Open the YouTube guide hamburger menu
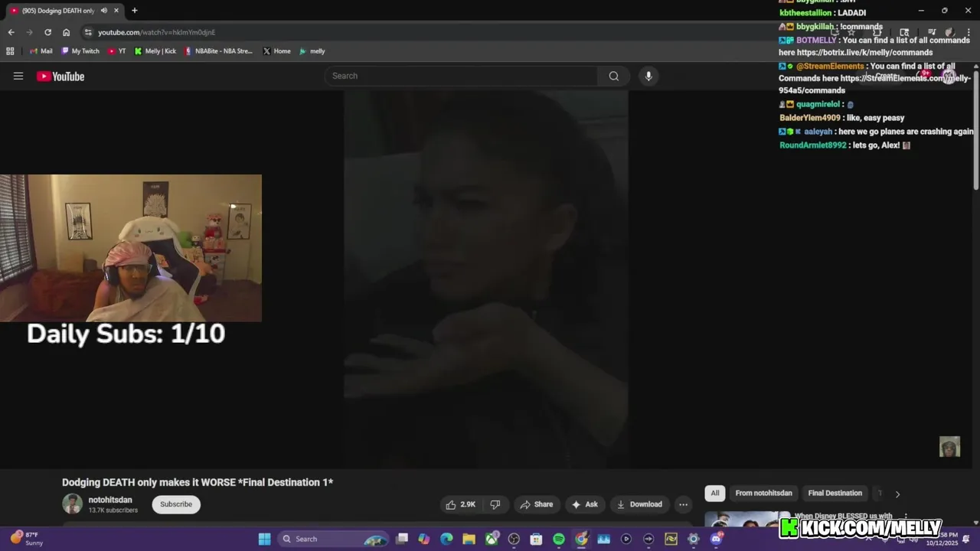The width and height of the screenshot is (980, 551). coord(18,76)
